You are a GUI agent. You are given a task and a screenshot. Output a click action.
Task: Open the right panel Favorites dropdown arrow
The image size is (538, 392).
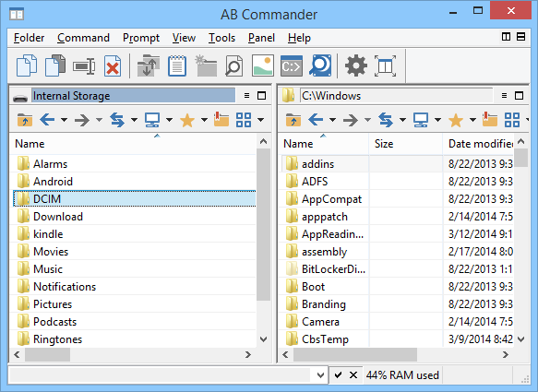472,120
